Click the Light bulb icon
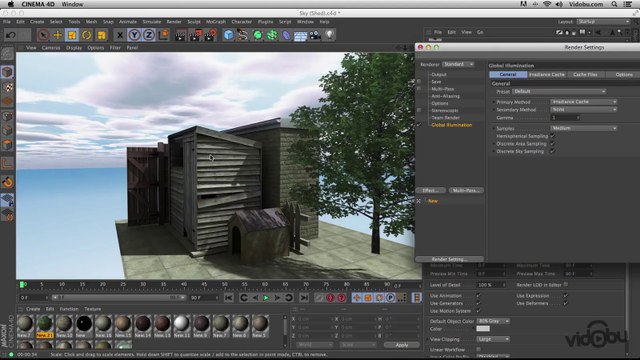 tap(329, 36)
